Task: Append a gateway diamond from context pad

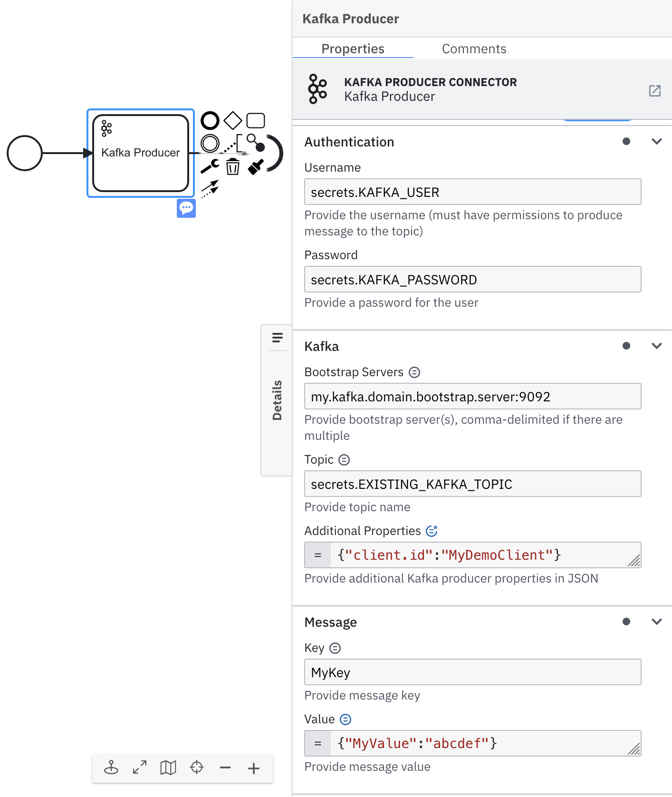Action: (233, 121)
